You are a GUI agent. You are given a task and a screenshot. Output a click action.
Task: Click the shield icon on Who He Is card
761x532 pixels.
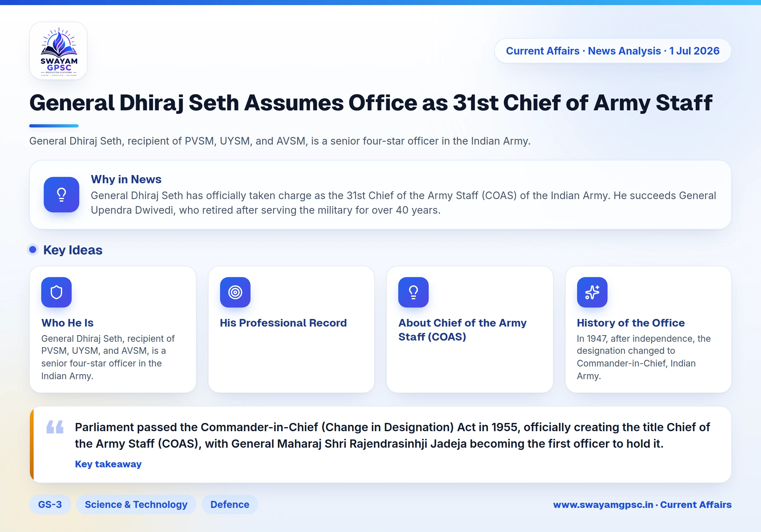click(x=56, y=292)
